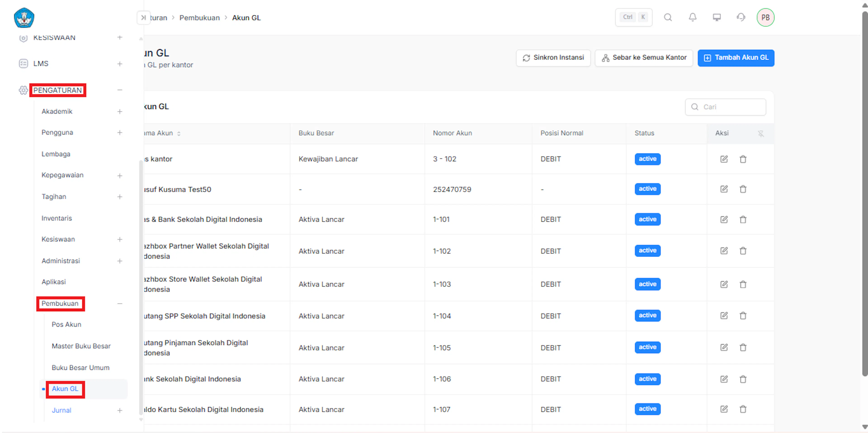Click the LMS sidebar icon

tap(23, 64)
